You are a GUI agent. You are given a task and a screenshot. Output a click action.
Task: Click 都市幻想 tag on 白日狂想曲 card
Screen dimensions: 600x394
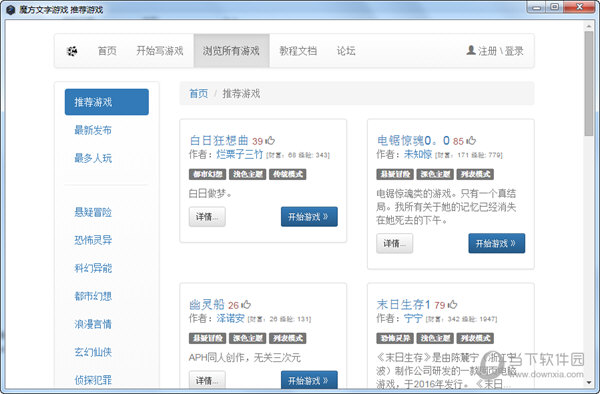tap(207, 174)
